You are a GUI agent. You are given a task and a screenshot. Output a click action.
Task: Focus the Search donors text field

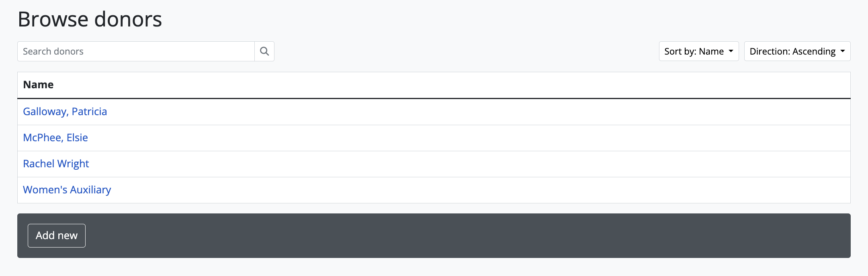(x=136, y=51)
